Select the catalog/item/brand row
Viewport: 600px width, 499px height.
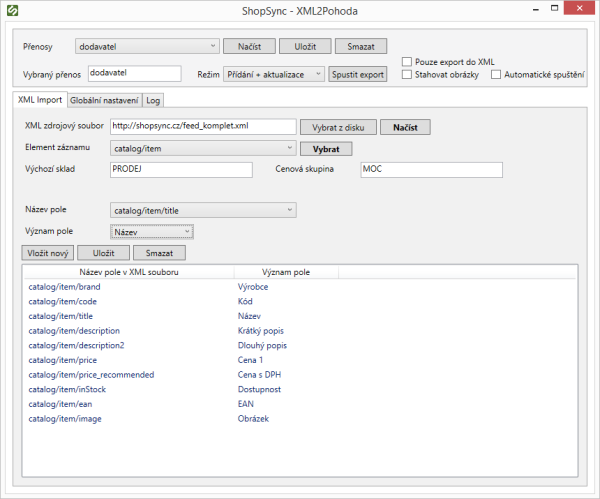64,287
